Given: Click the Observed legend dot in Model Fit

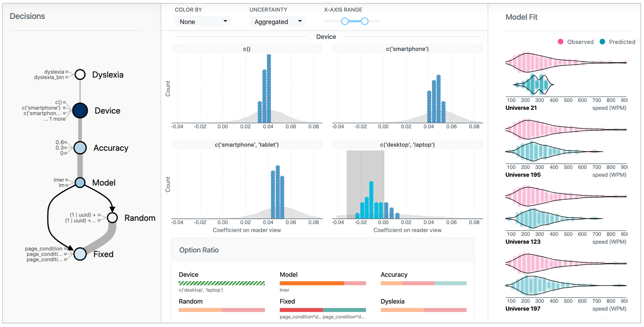Looking at the screenshot, I should click(x=560, y=42).
